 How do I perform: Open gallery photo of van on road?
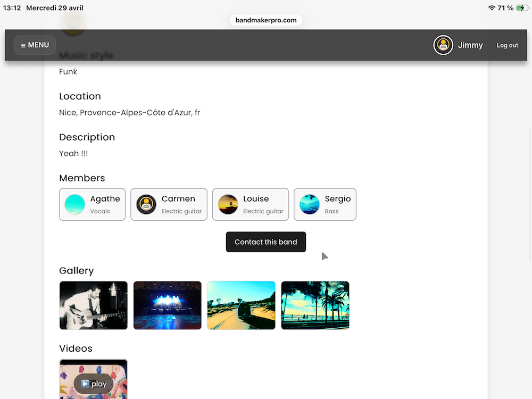click(x=241, y=305)
